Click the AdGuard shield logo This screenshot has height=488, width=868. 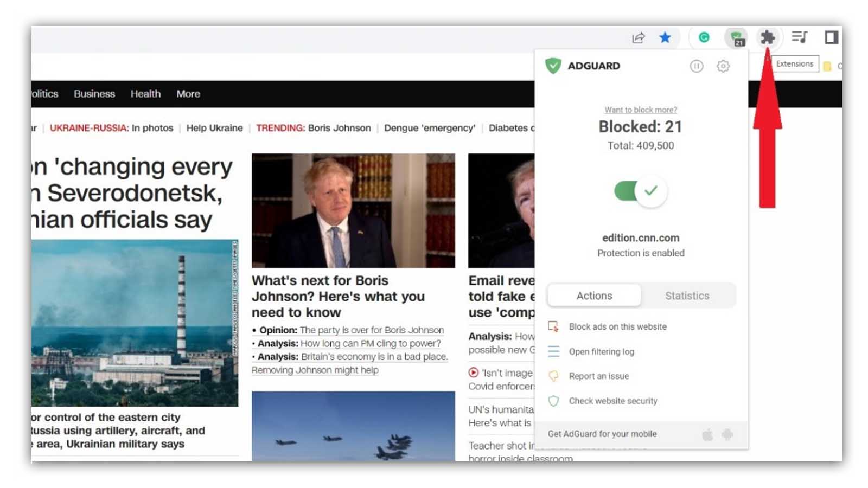click(553, 66)
